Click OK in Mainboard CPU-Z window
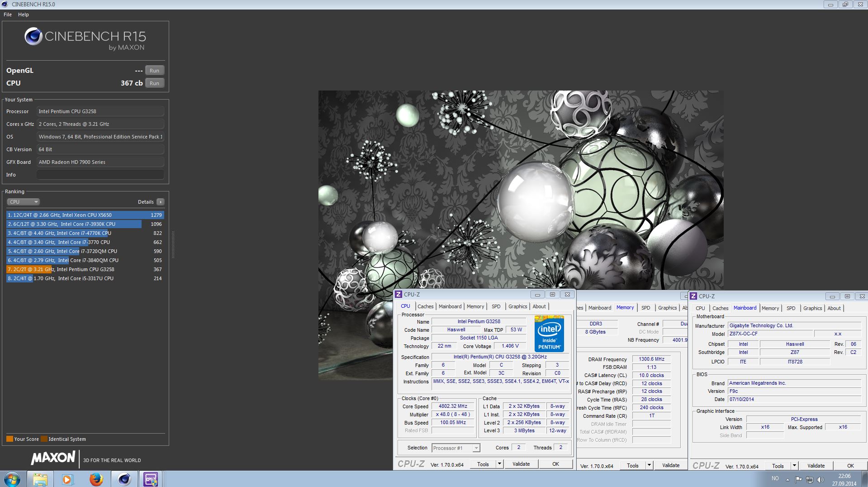Viewport: 868px width, 487px height. (850, 466)
